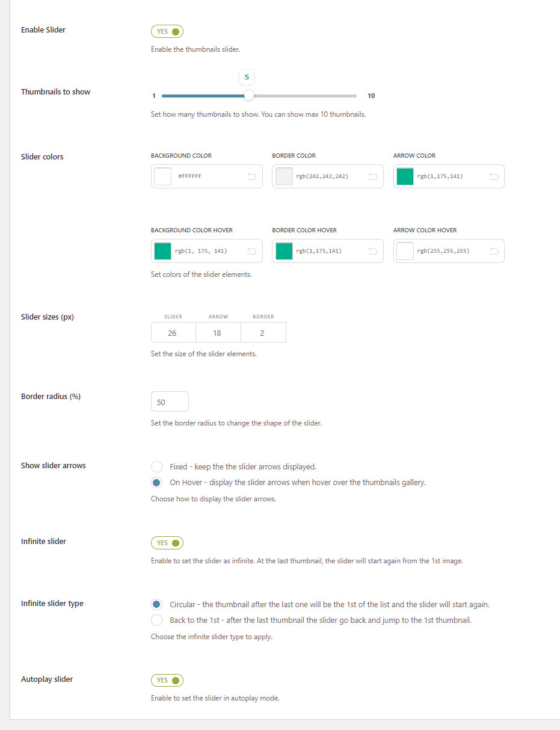Open the white Background Color swatch
The width and height of the screenshot is (560, 730).
[163, 176]
